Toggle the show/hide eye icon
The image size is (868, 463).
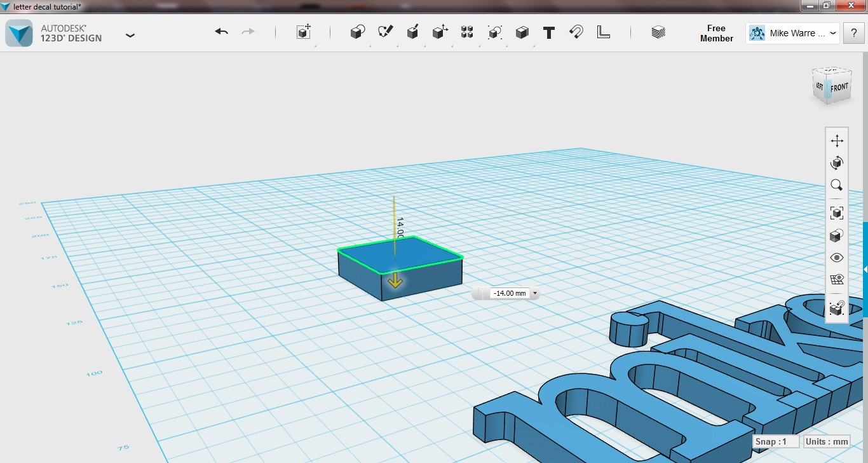click(x=837, y=258)
